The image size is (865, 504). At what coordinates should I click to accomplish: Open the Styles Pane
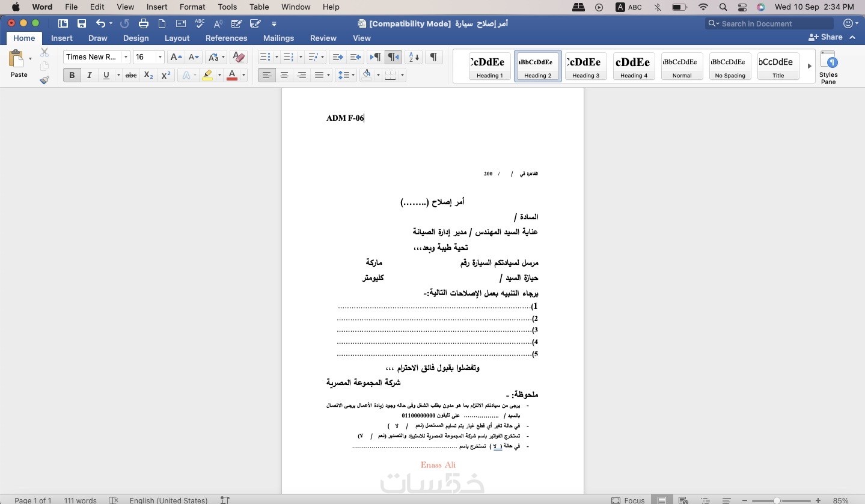pyautogui.click(x=828, y=67)
